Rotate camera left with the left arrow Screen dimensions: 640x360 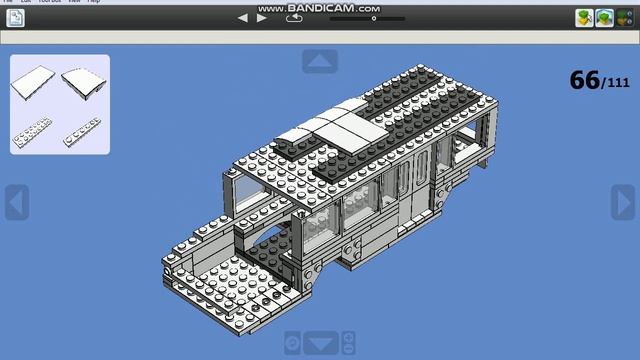pos(17,202)
